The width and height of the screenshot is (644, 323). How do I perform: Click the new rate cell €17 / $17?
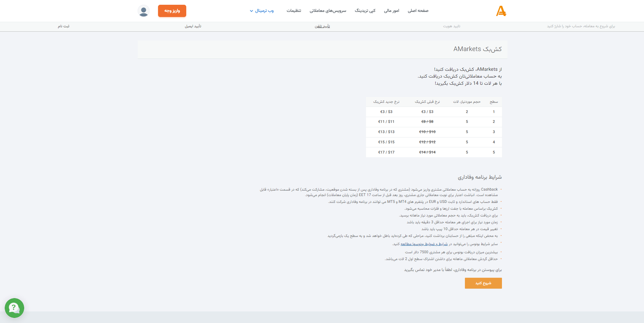tap(386, 152)
